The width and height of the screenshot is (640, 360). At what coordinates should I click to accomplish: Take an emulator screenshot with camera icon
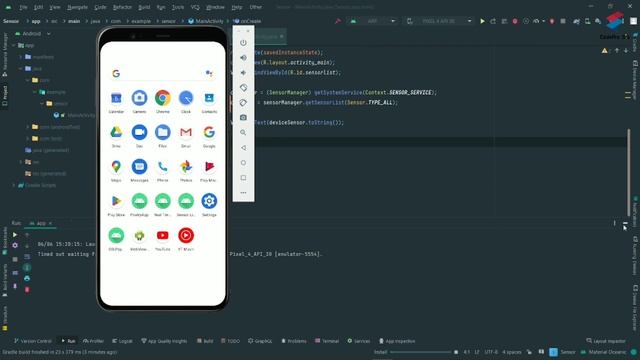(243, 118)
